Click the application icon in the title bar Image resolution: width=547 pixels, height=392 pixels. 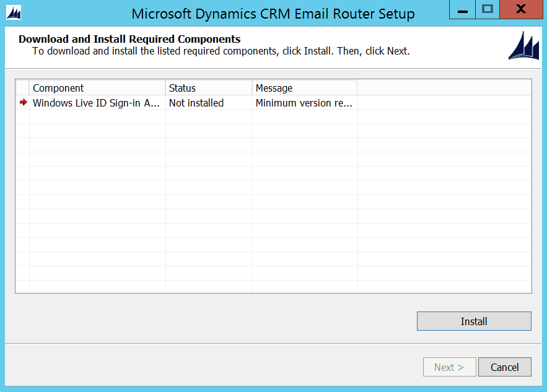[x=14, y=10]
